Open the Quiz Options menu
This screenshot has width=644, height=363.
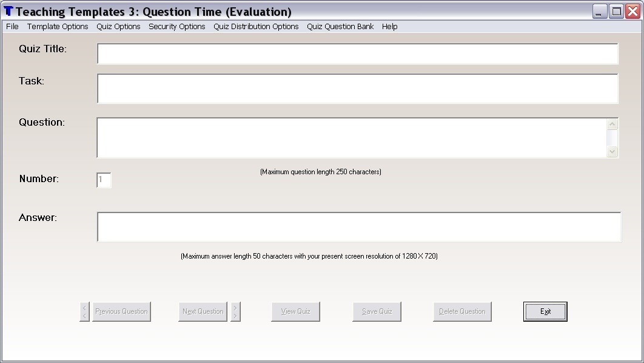[x=118, y=26]
